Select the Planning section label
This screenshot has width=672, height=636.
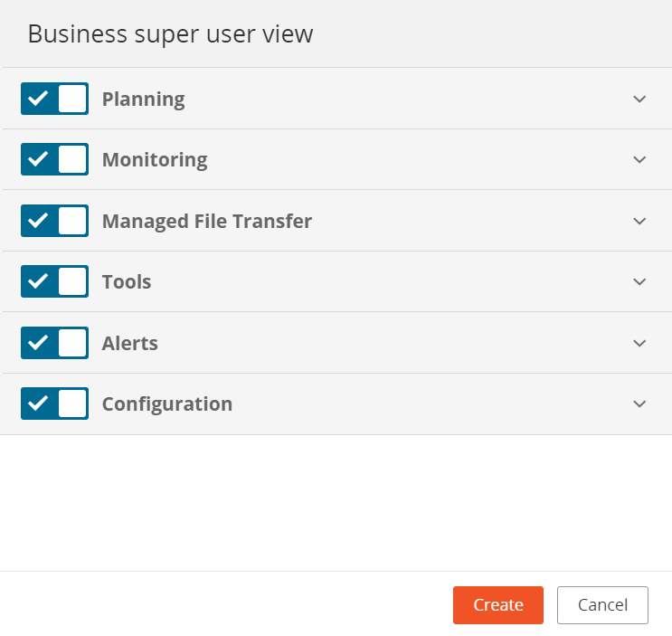pos(143,99)
